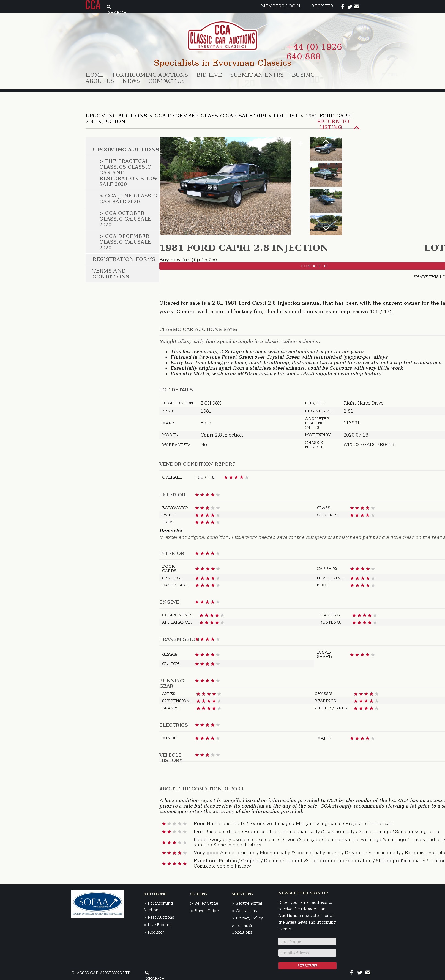Open CCA October Classic Car Sale 2020
Viewport: 445px width, 980px height.
(125, 219)
